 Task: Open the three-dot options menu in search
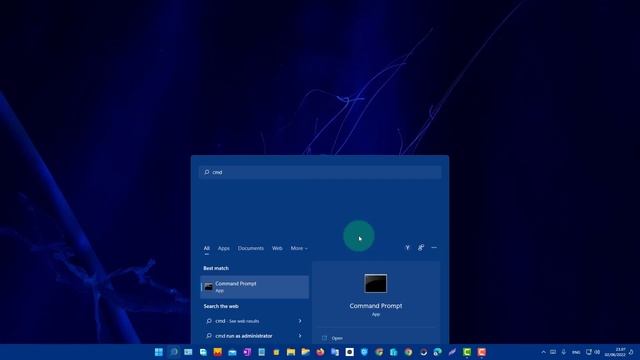[x=434, y=248]
